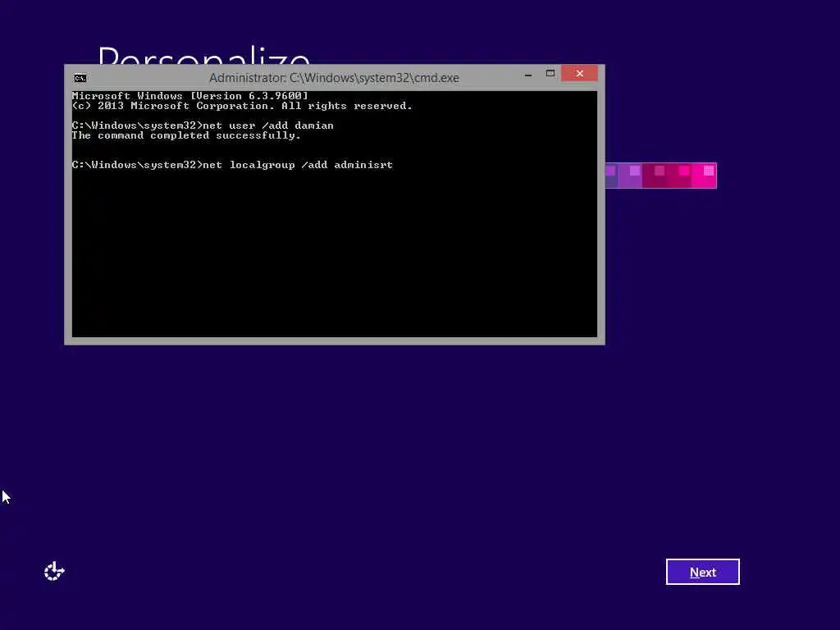Screen dimensions: 840x630
Task: Click the Next button
Action: point(702,572)
